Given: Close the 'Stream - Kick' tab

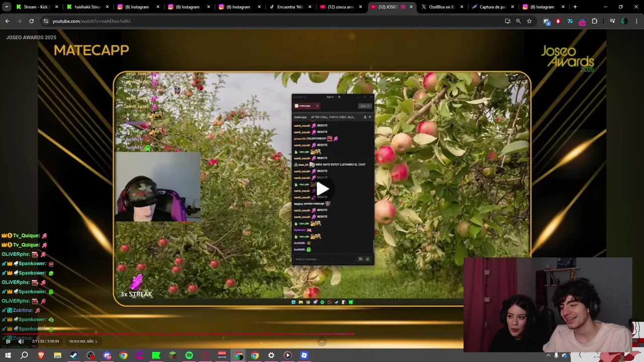Looking at the screenshot, I should pos(56,7).
